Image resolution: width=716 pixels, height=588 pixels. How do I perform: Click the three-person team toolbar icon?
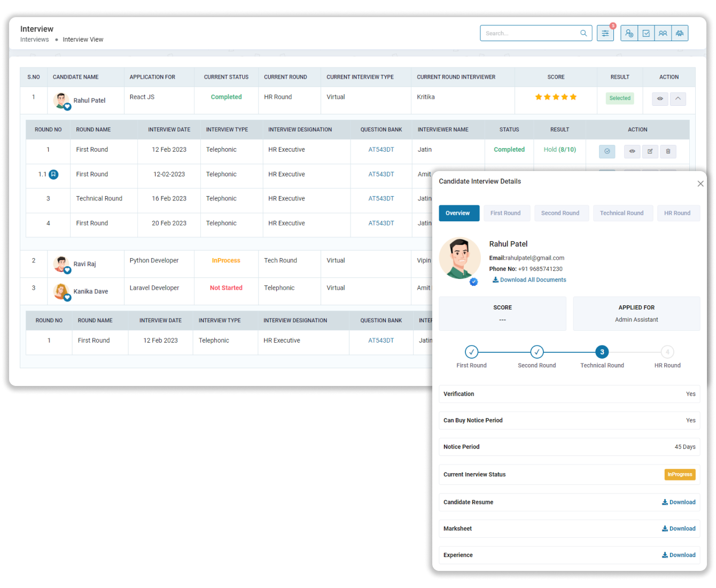(680, 33)
